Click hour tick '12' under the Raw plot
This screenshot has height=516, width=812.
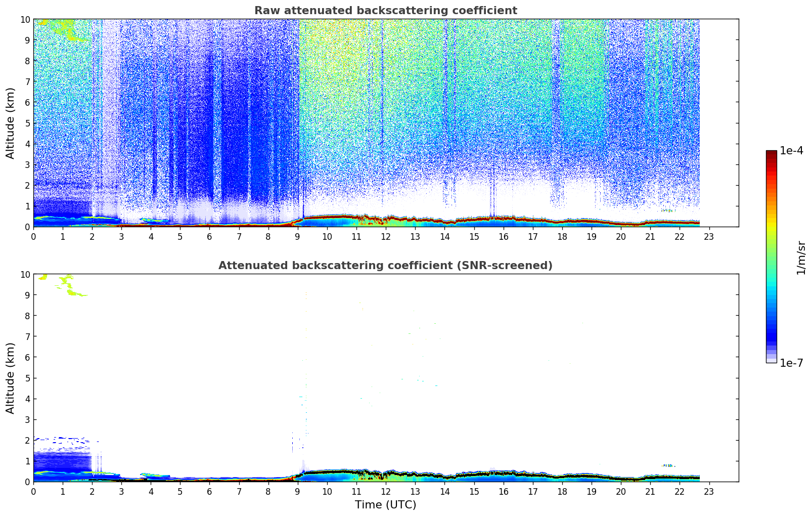(x=386, y=237)
